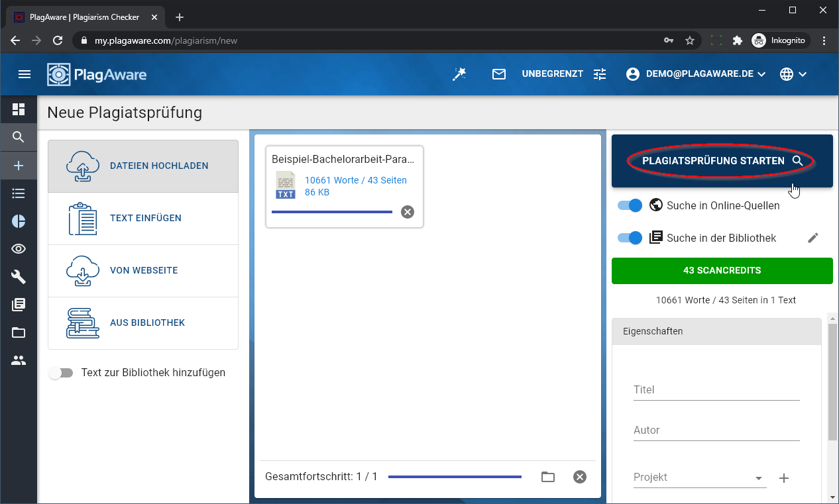Click the Eigenschaften panel header
Viewport: 839px width, 504px height.
[x=716, y=331]
